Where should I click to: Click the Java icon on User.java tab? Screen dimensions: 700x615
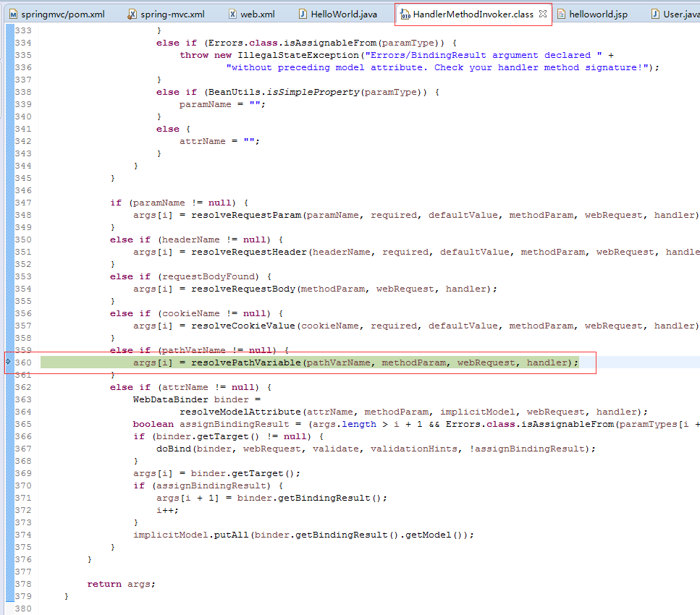tap(655, 14)
